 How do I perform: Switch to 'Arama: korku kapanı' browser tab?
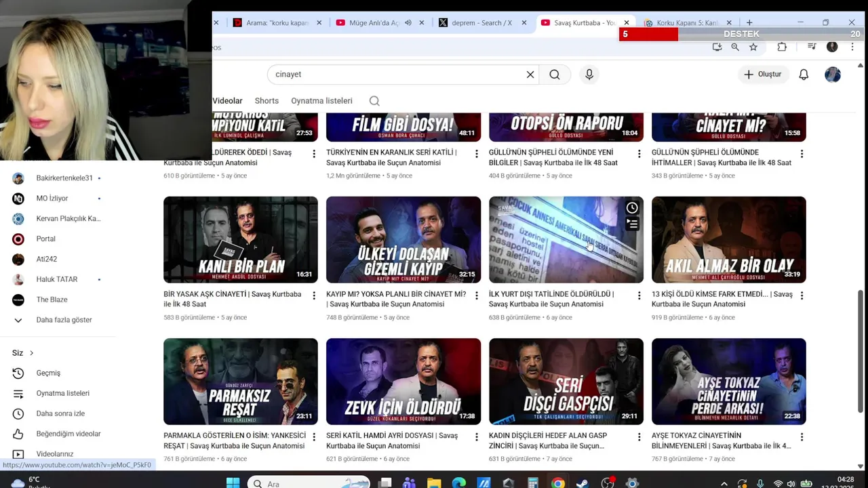277,23
